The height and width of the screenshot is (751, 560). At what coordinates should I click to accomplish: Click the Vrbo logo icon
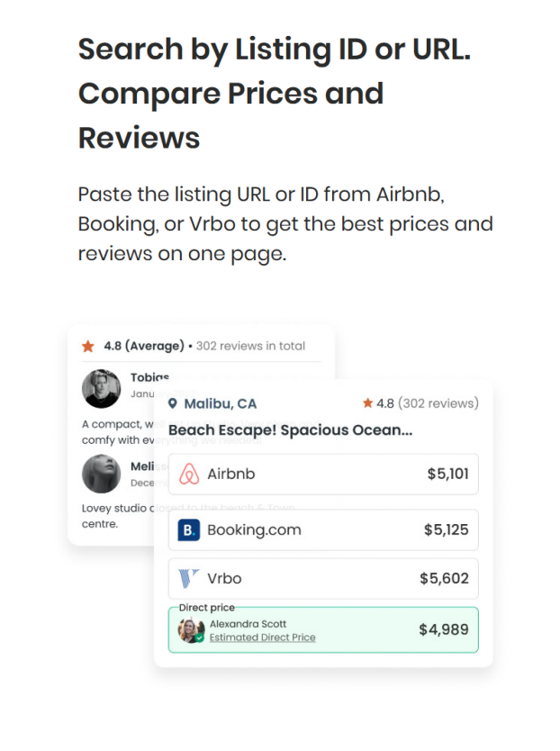[x=189, y=579]
